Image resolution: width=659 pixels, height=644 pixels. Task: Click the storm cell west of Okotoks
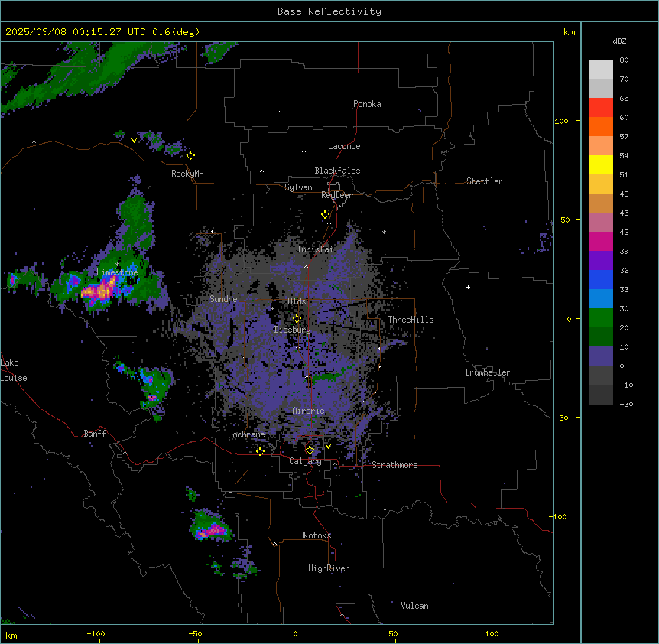click(x=212, y=527)
